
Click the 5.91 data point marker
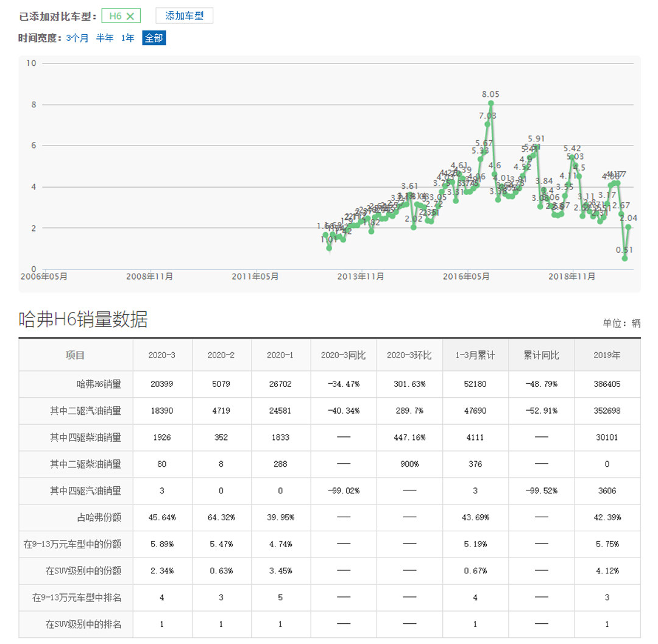537,147
